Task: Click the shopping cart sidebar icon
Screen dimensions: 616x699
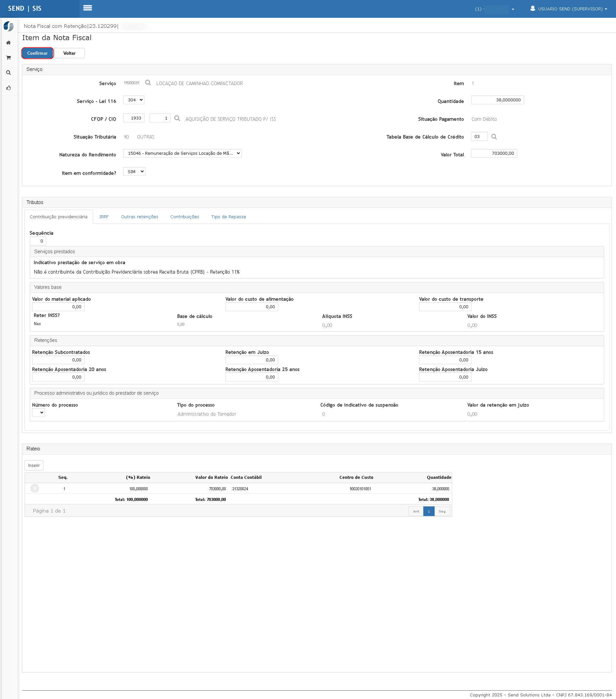Action: click(x=8, y=58)
